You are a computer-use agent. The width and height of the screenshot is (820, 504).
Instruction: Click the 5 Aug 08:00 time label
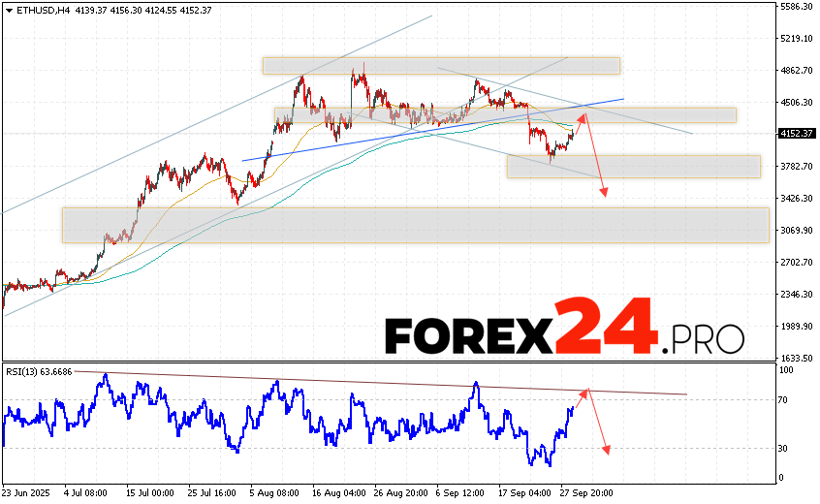275,492
